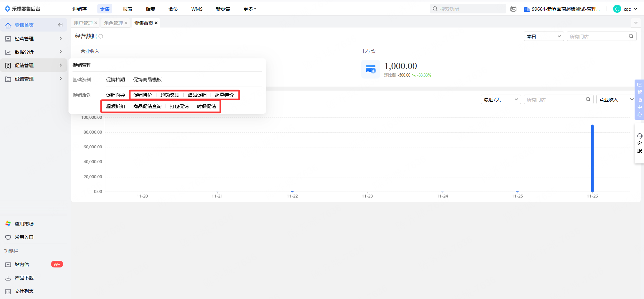Viewport: 644px width, 299px height.
Task: Open the 本日 date range dropdown
Action: coord(544,36)
